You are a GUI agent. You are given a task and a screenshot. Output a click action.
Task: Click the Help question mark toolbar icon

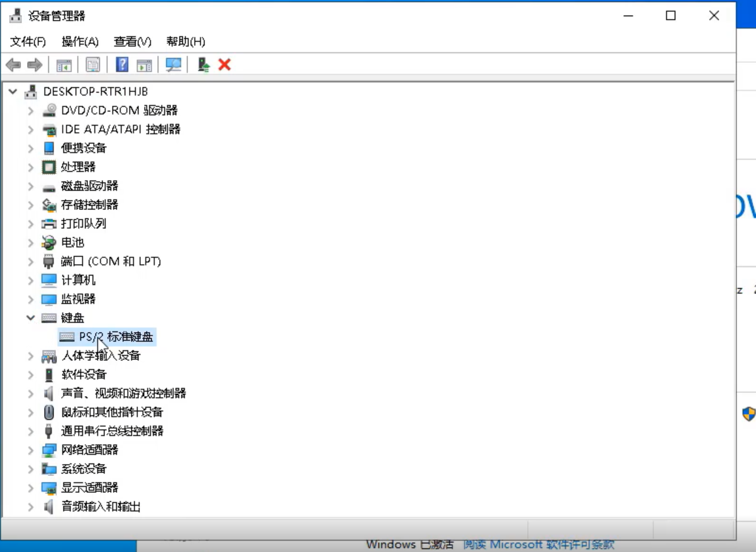pos(123,65)
